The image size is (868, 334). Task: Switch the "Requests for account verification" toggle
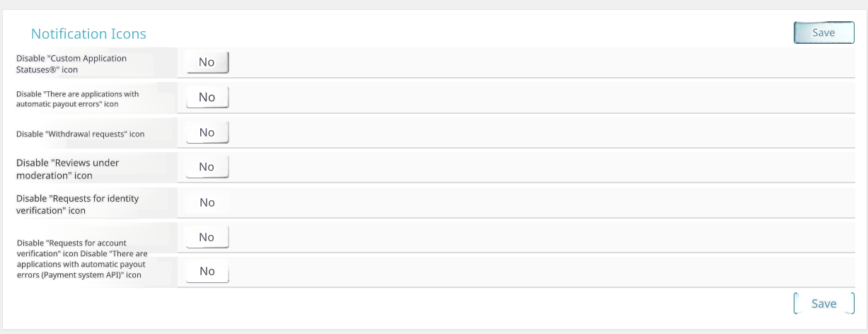pyautogui.click(x=207, y=237)
